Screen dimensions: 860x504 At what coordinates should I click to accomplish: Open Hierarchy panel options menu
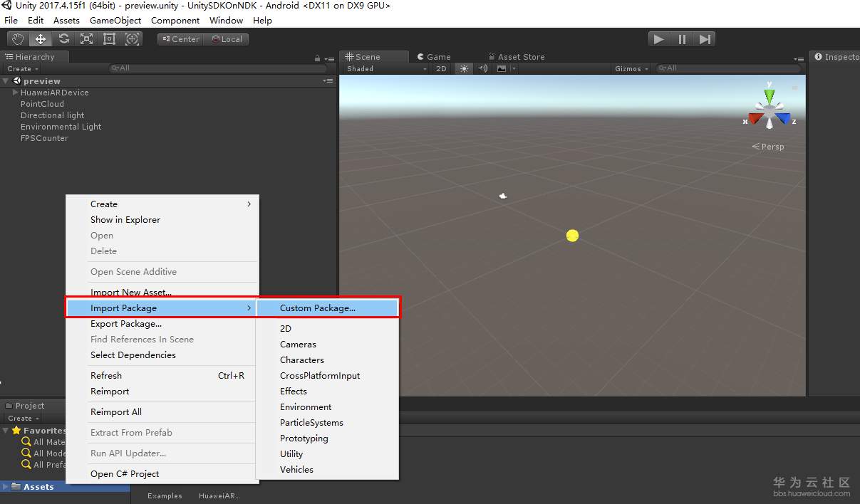[x=329, y=58]
